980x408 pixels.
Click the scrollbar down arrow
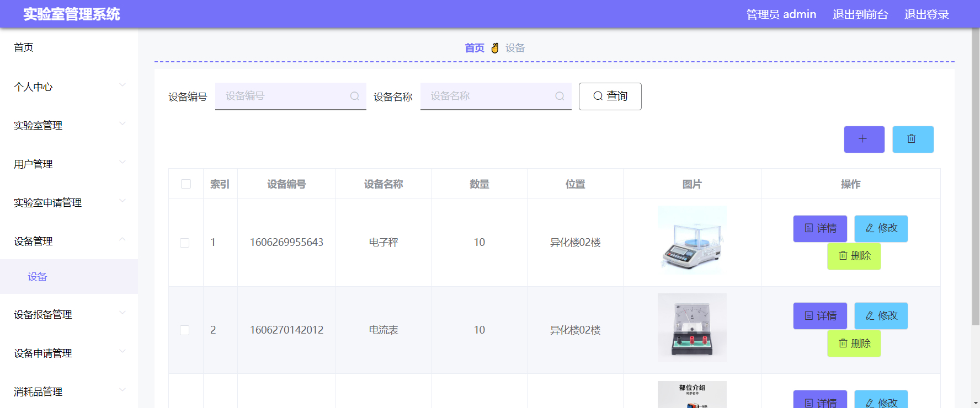pyautogui.click(x=976, y=403)
